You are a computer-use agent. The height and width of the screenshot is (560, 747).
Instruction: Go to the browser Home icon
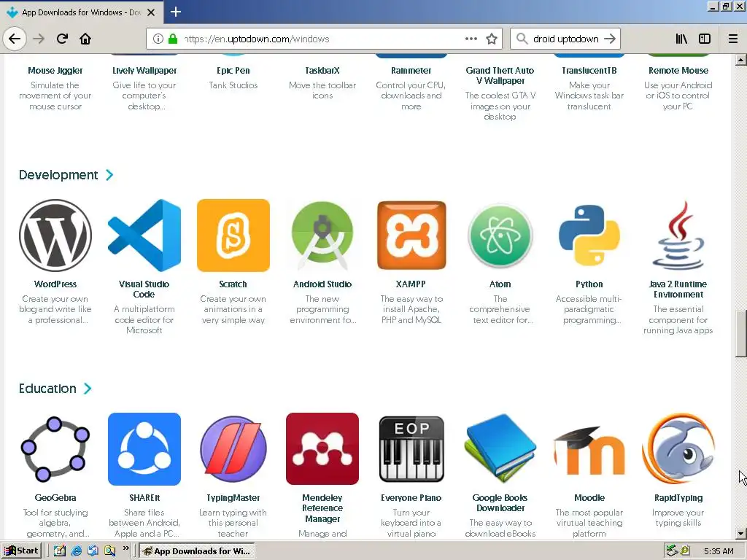click(85, 39)
